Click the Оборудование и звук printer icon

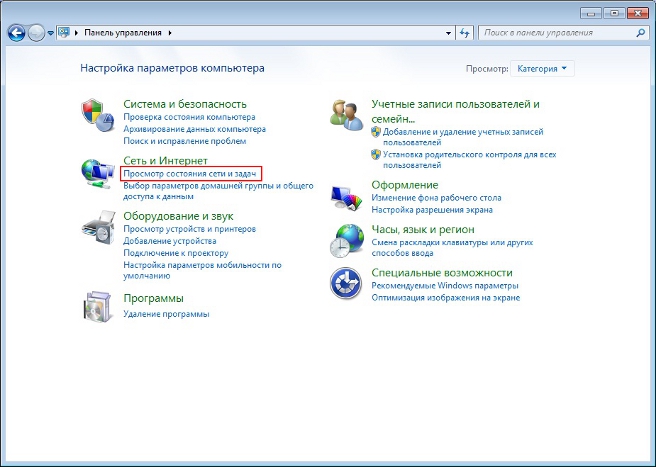pos(98,227)
